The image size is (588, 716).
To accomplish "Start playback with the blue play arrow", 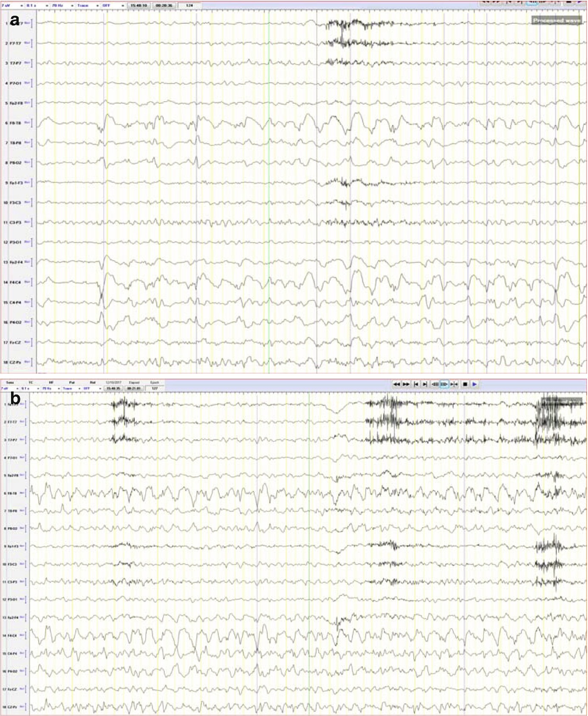I will click(475, 384).
